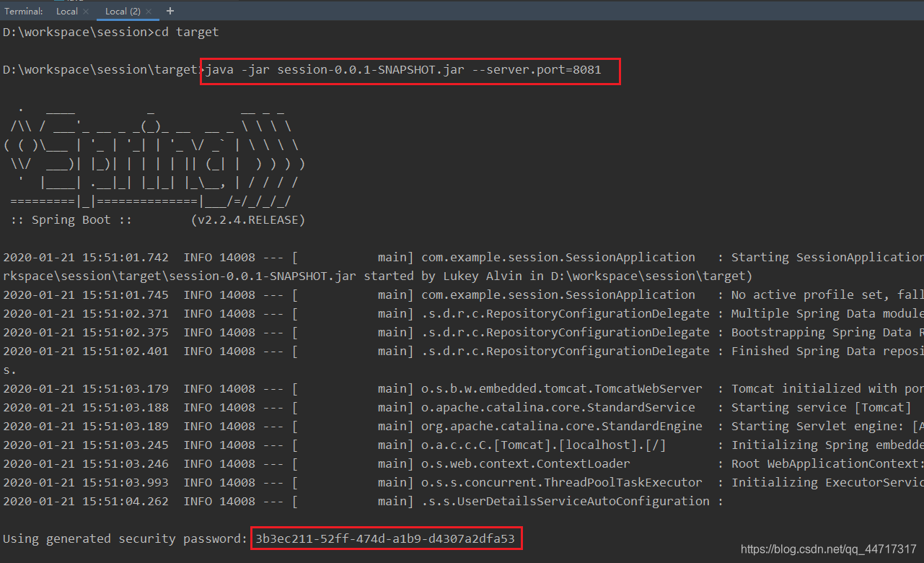Close the Local terminal tab
This screenshot has height=563, width=924.
(87, 12)
